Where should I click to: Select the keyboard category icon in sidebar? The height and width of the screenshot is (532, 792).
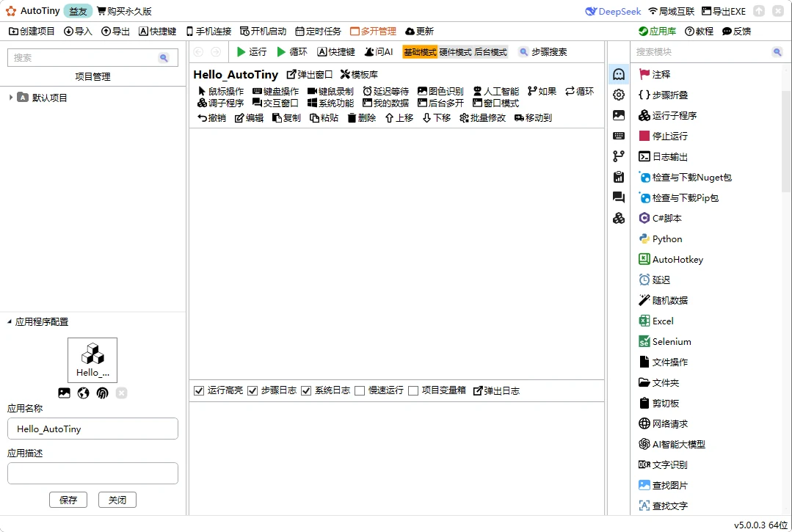click(x=619, y=136)
